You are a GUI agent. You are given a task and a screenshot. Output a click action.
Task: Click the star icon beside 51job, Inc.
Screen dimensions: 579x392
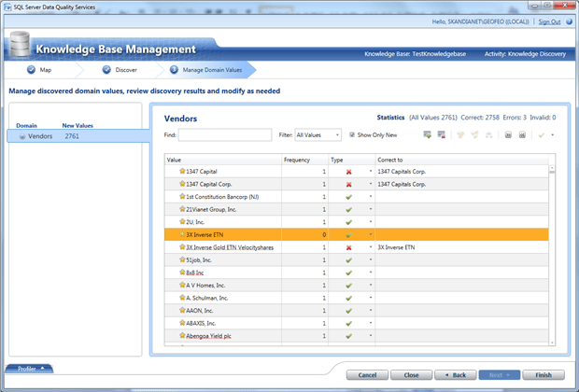click(182, 259)
